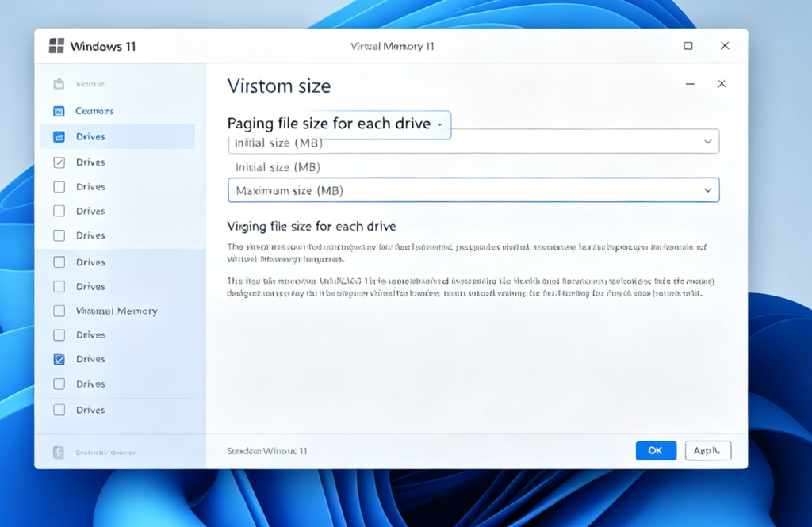Select the highlighted Drives sidebar item
Screen dimensions: 812x527
[117, 136]
